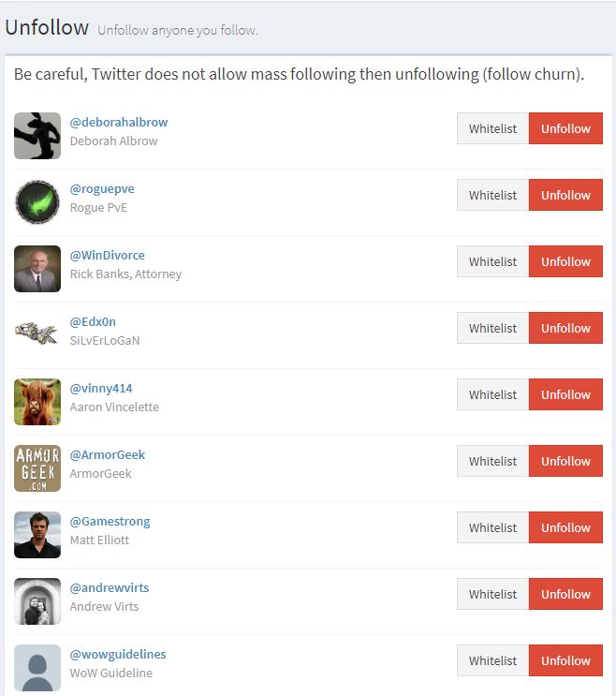Unfollow @ArmorGeek
Screen dimensions: 616x696
click(x=565, y=461)
